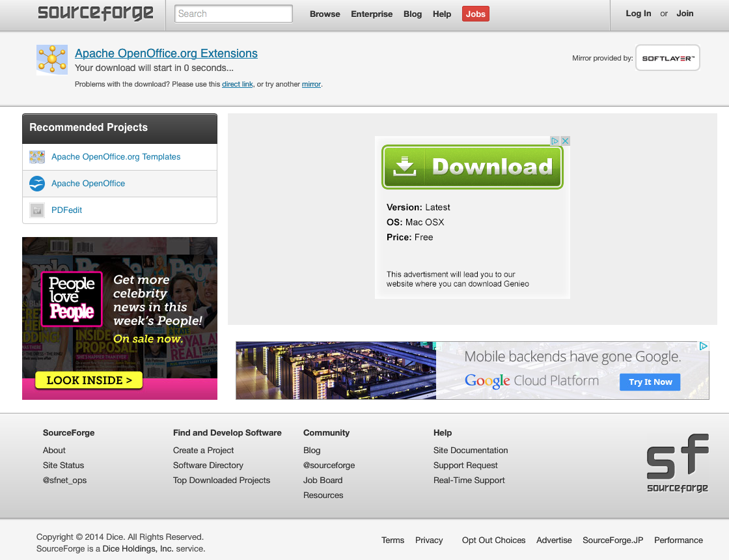Open the Software Directory link
The width and height of the screenshot is (729, 560).
click(x=208, y=465)
